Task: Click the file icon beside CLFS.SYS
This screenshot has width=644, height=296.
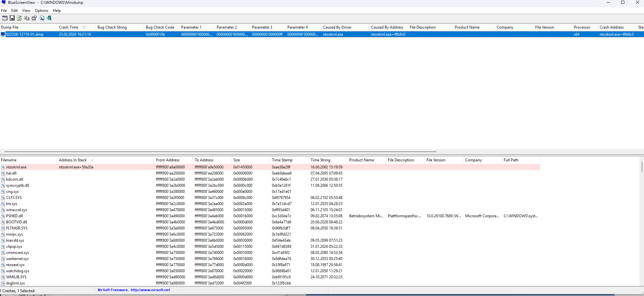Action: pyautogui.click(x=3, y=198)
